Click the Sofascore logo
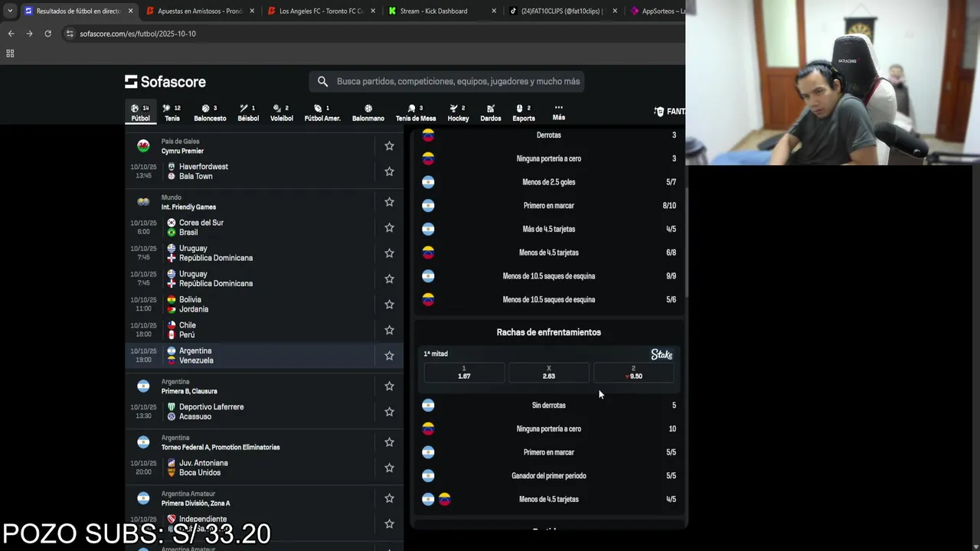This screenshot has height=551, width=980. 165,82
